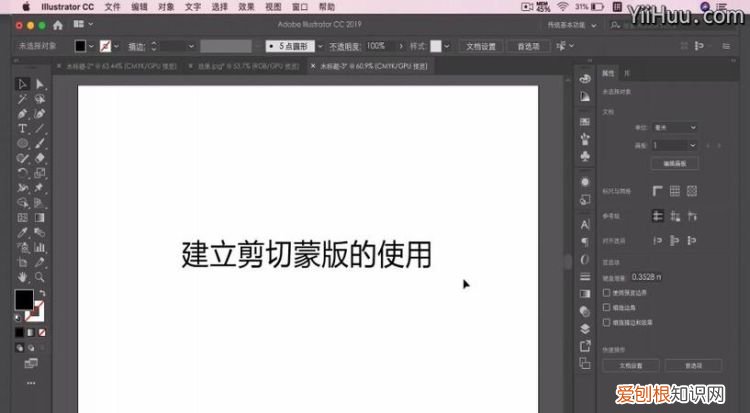The image size is (750, 413).
Task: Open the stroke weight dropdown
Action: 191,46
